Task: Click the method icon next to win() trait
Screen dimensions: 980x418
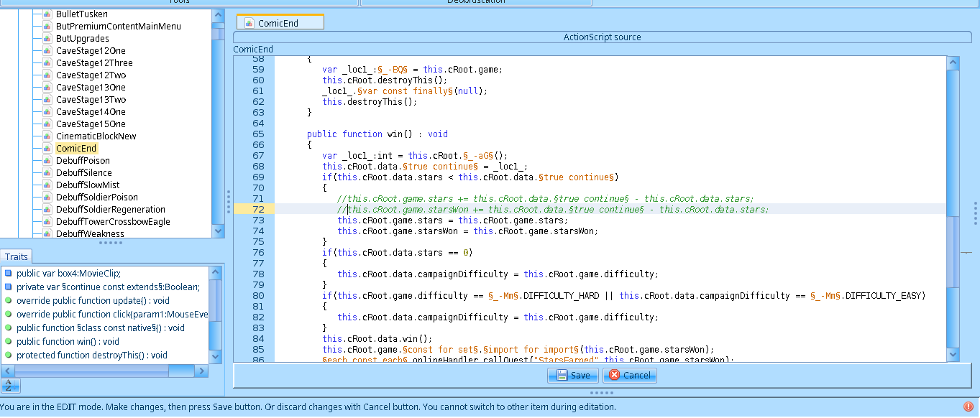Action: coord(8,342)
